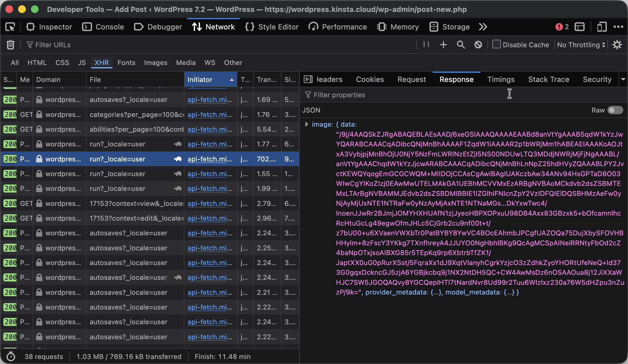Open the Inspector panel
Viewport: 628px width, 364px height.
tap(49, 27)
